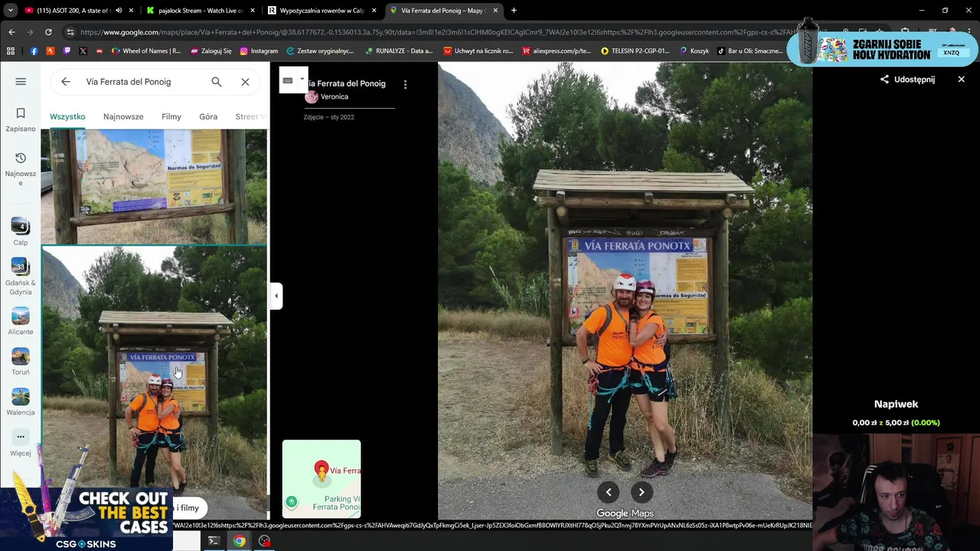Screen dimensions: 980x551
Task: Click the magnifier search icon
Action: [217, 82]
